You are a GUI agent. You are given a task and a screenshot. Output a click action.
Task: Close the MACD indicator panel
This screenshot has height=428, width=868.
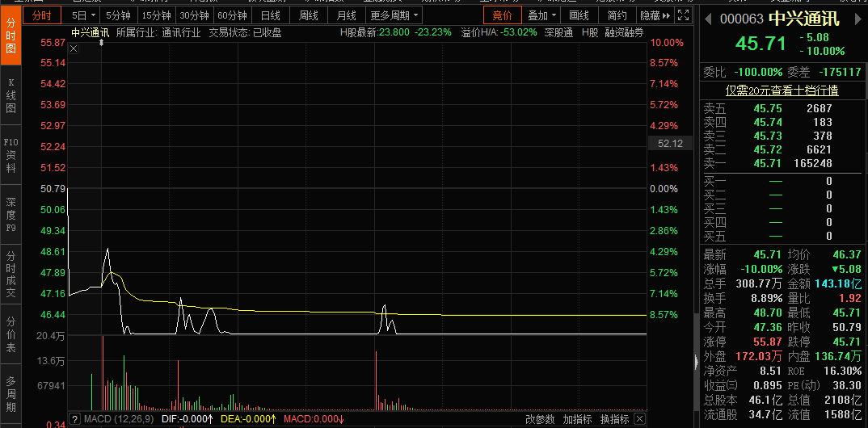(x=638, y=418)
